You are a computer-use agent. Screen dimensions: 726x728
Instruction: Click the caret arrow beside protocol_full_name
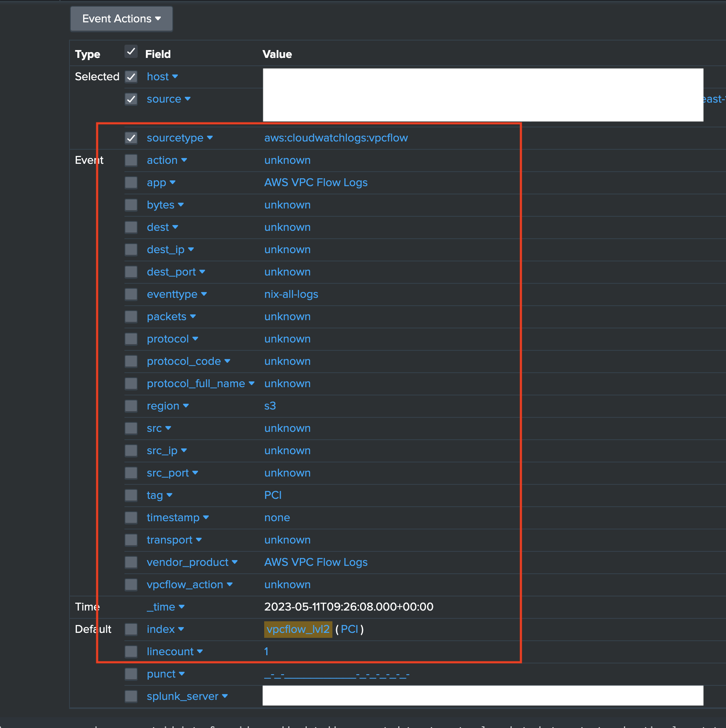(x=251, y=384)
